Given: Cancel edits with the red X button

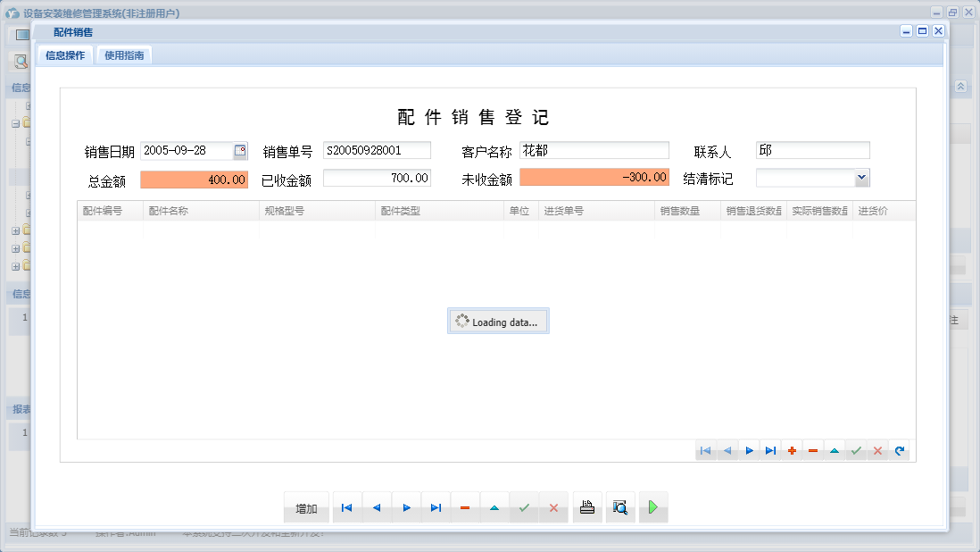Looking at the screenshot, I should 553,506.
